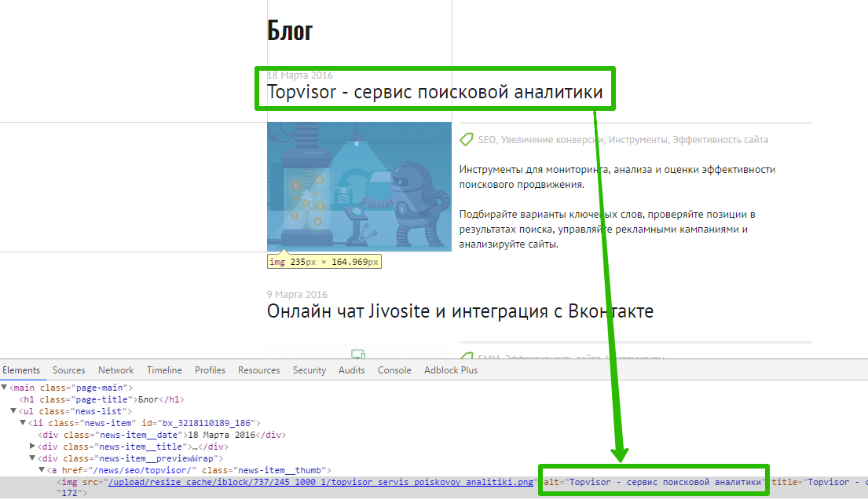Open the Network tab

click(115, 370)
